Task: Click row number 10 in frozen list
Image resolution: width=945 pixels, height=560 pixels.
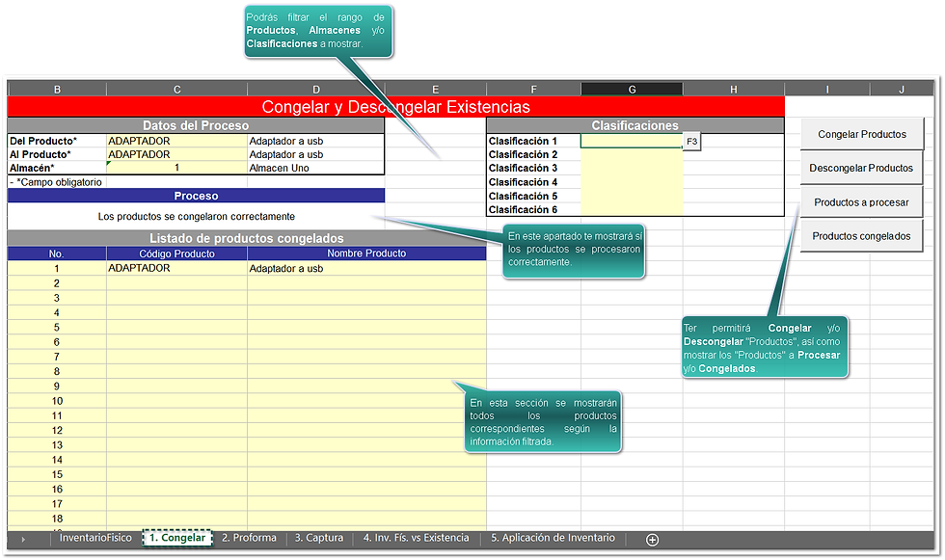Action: (x=57, y=401)
